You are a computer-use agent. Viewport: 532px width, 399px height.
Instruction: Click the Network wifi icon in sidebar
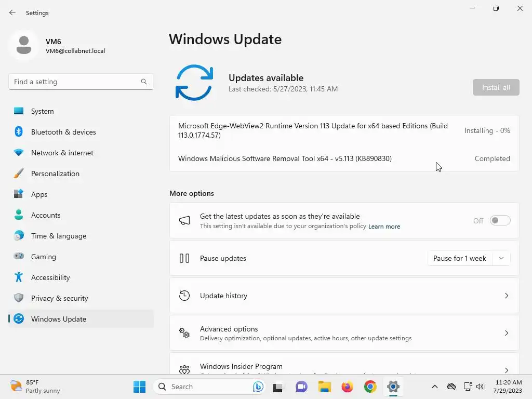(x=19, y=152)
